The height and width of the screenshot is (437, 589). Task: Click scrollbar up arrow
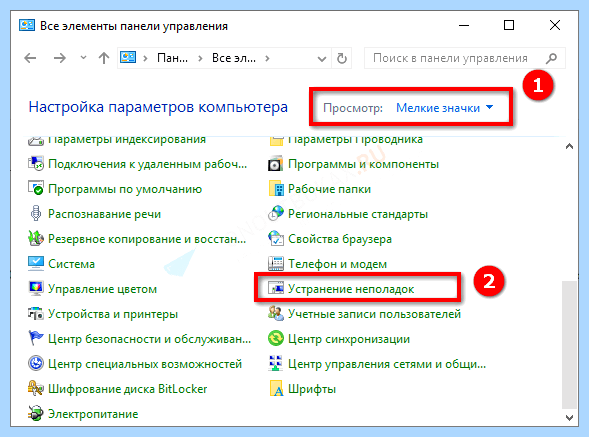pos(569,147)
